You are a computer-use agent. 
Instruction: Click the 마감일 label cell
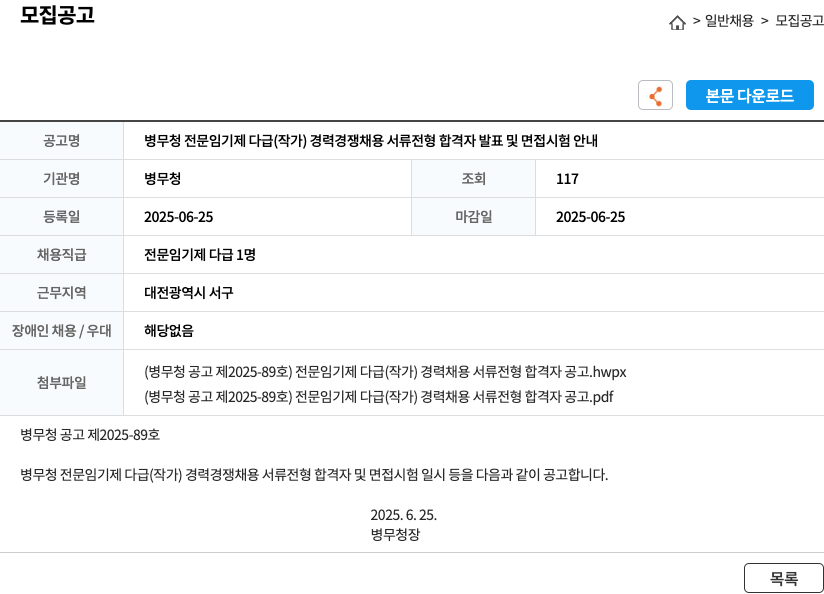473,217
